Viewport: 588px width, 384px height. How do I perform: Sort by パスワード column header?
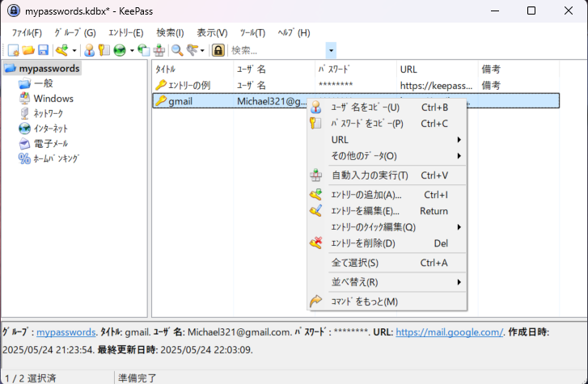coord(356,70)
